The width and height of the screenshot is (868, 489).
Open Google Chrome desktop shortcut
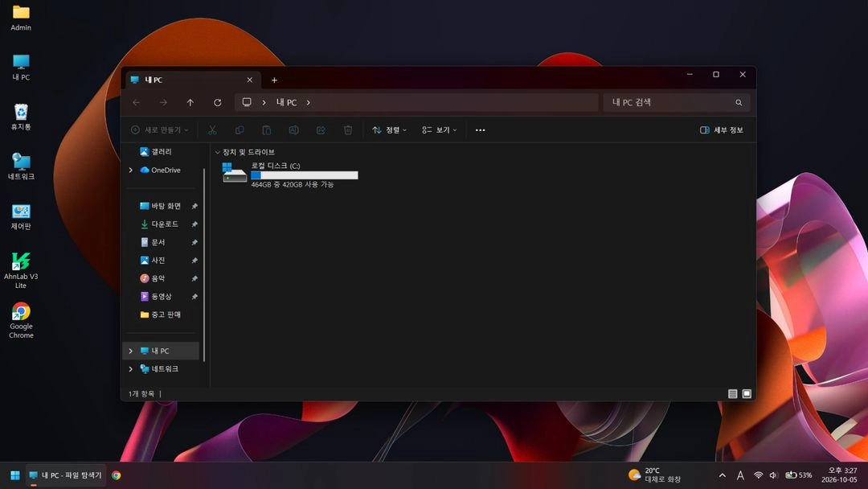point(21,320)
